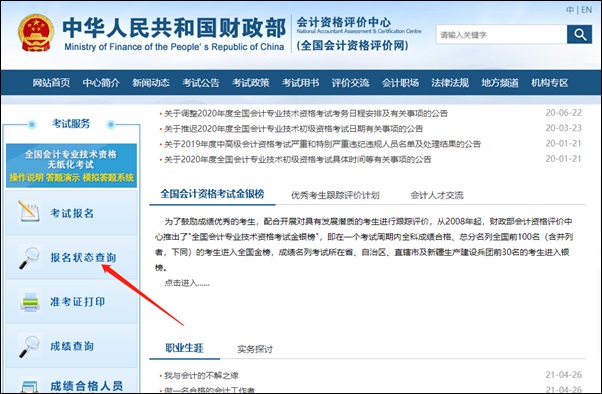Open announcement 关于2020年度…初级资格考试具体时间

pos(298,159)
